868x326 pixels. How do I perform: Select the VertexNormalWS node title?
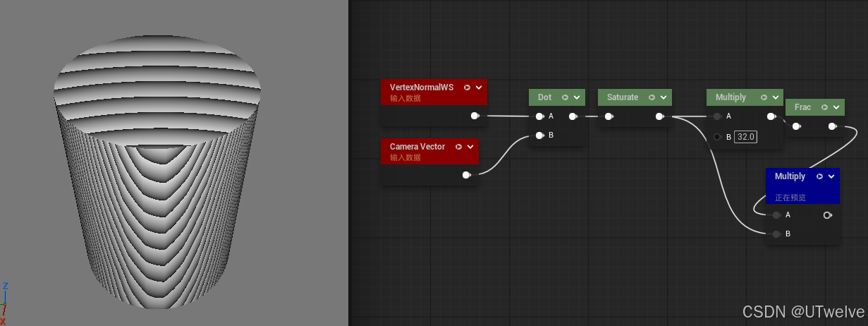click(422, 87)
